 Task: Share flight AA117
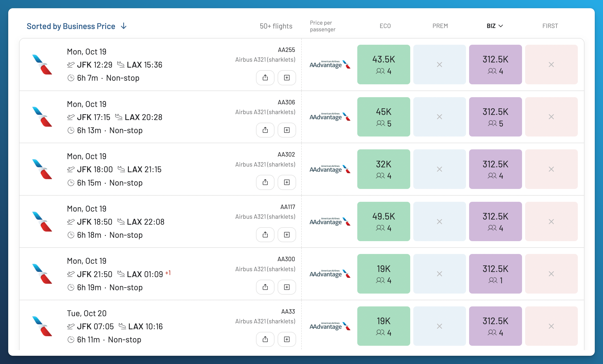pyautogui.click(x=265, y=235)
